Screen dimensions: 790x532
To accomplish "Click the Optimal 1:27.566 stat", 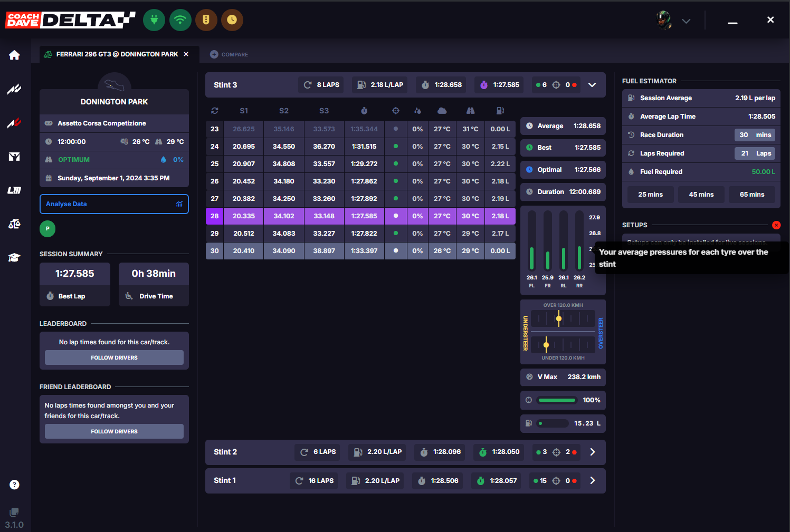I will [x=563, y=170].
